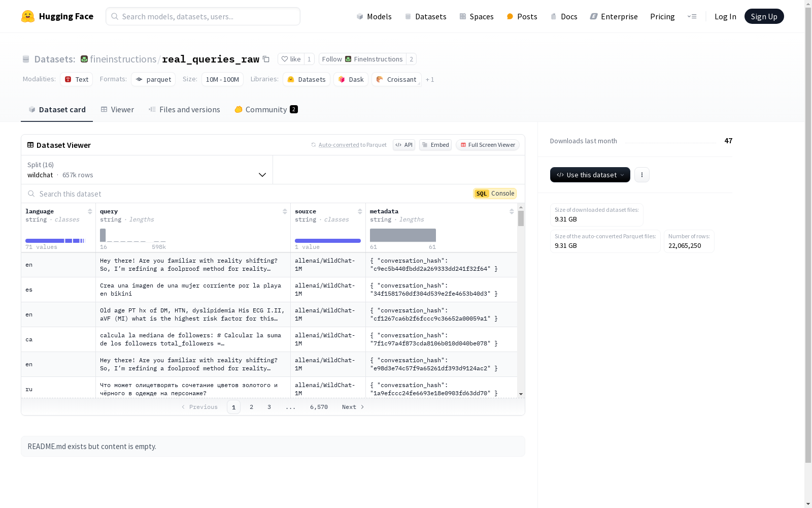Sort the query column
Viewport: 812px width, 508px height.
[285, 211]
